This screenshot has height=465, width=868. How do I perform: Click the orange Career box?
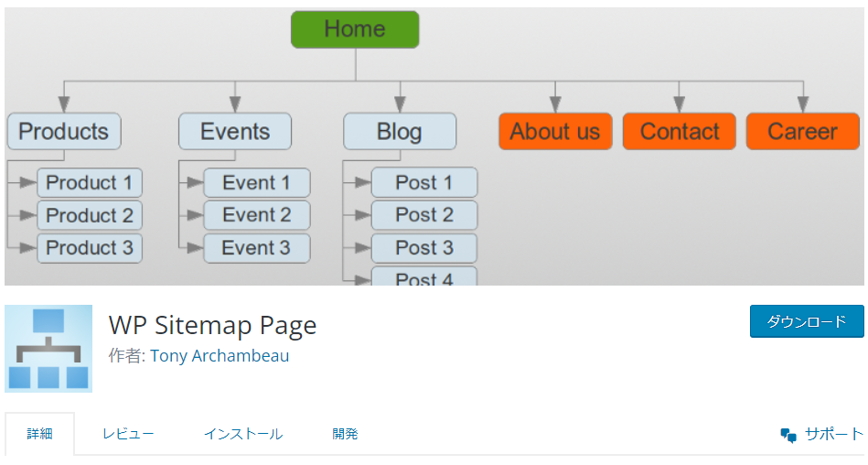click(803, 132)
